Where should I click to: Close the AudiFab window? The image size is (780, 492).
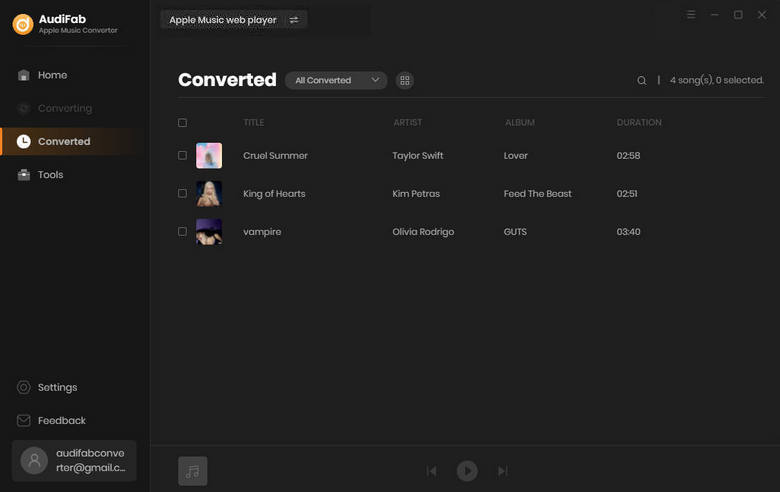point(762,14)
